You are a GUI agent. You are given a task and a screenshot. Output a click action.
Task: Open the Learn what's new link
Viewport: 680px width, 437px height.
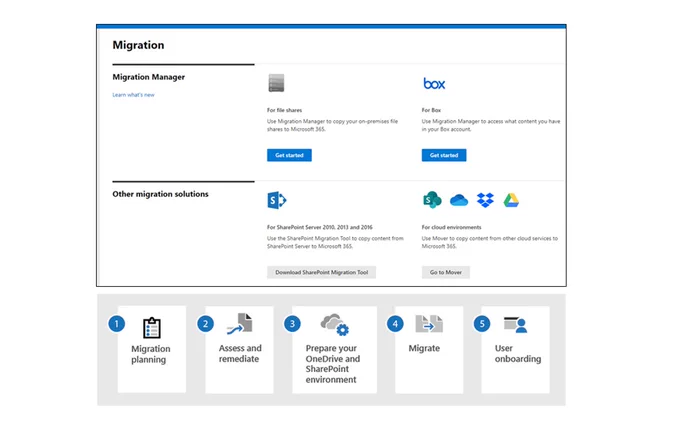click(133, 95)
